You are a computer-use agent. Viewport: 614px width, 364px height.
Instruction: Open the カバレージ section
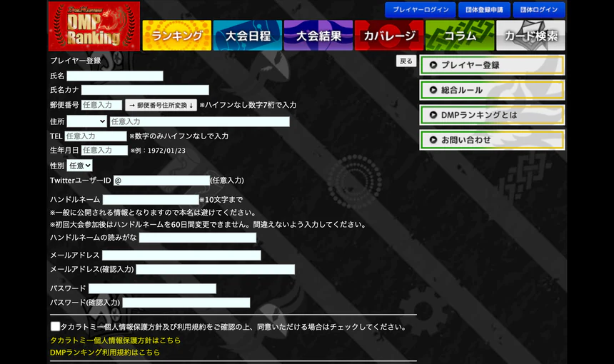point(389,35)
